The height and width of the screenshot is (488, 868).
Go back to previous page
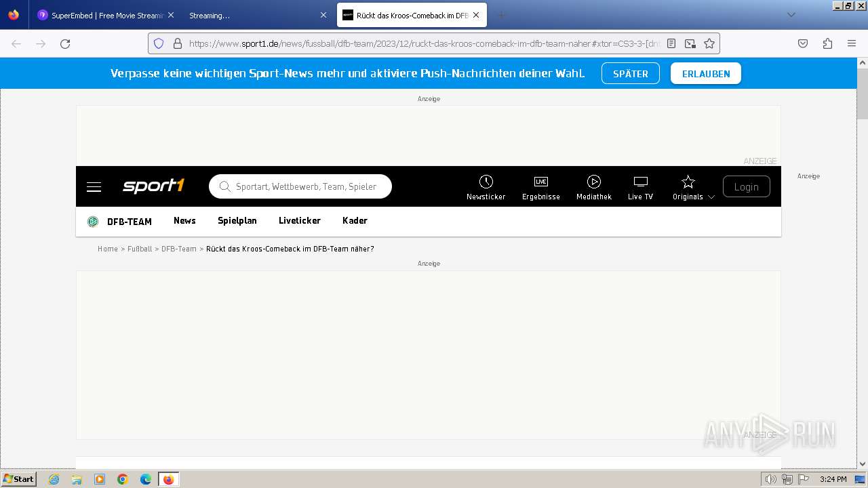16,43
